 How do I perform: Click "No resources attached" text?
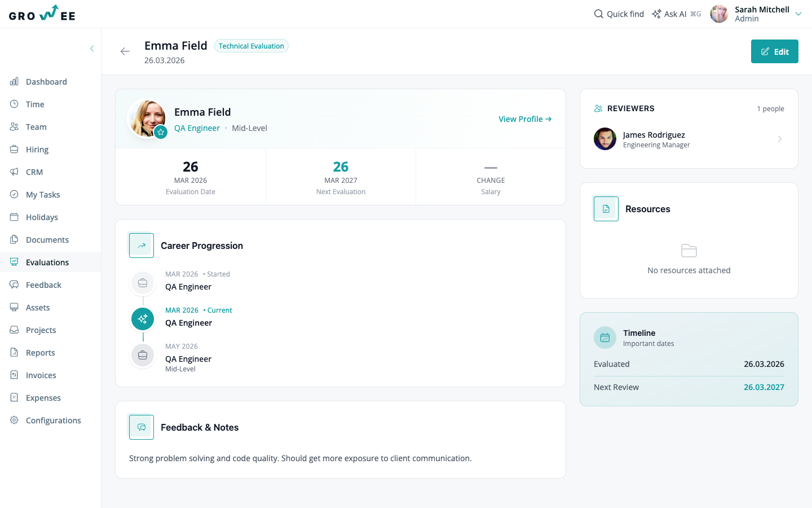coord(689,270)
